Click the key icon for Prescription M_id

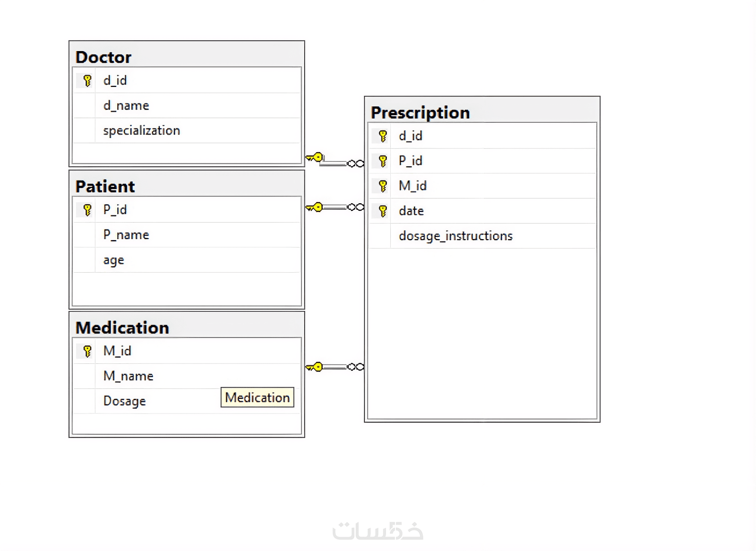383,186
